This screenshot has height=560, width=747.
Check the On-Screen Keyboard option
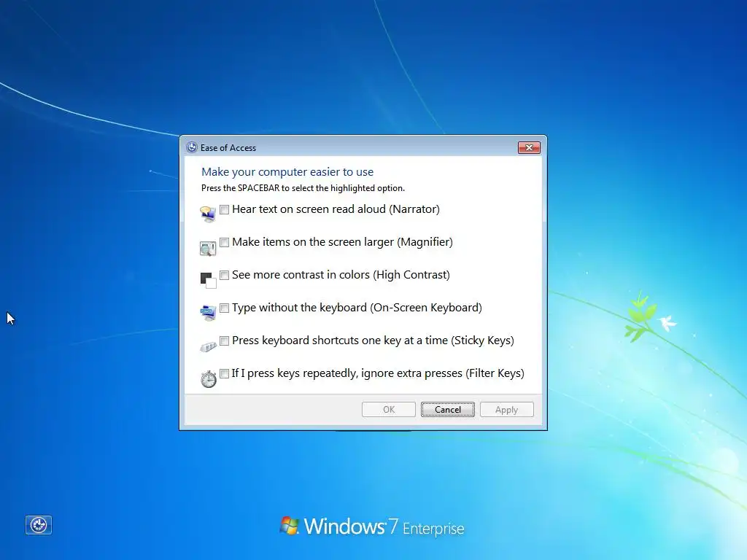click(x=225, y=308)
